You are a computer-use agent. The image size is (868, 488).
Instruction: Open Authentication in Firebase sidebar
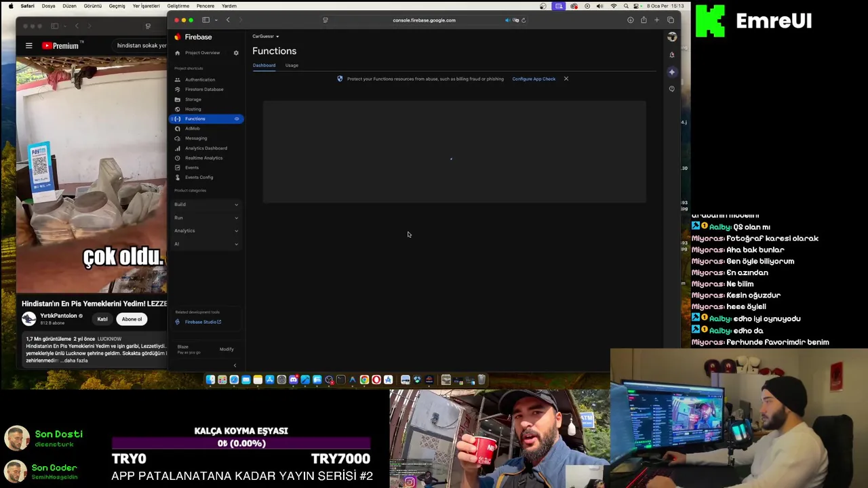point(200,79)
